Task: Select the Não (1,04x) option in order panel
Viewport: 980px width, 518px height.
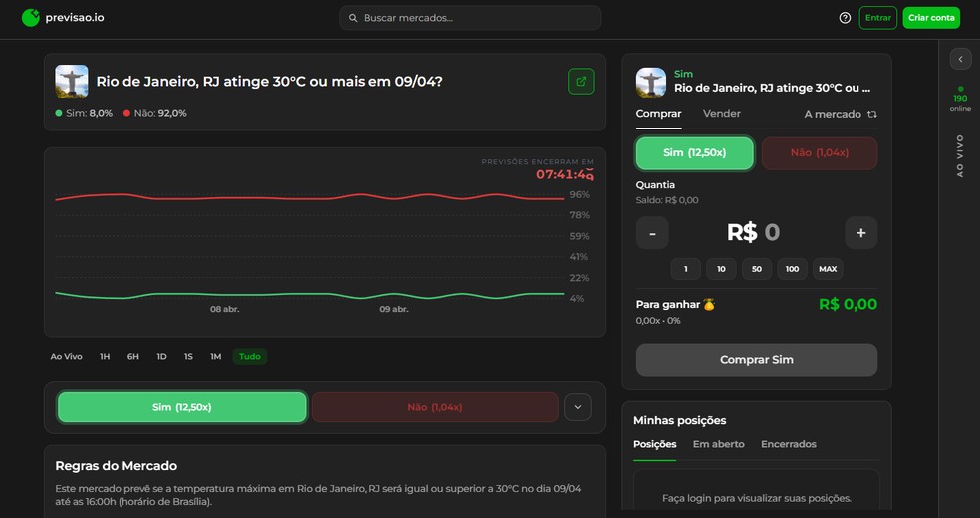Action: point(819,153)
